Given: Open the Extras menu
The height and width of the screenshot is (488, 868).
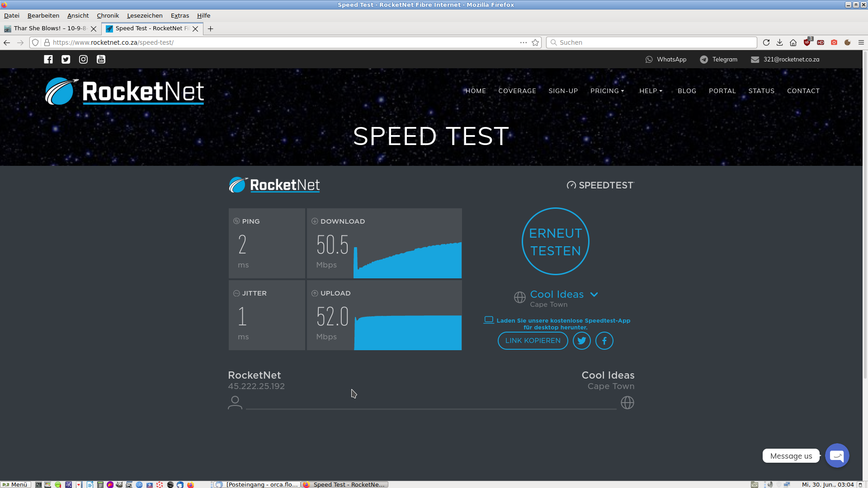Looking at the screenshot, I should 180,15.
